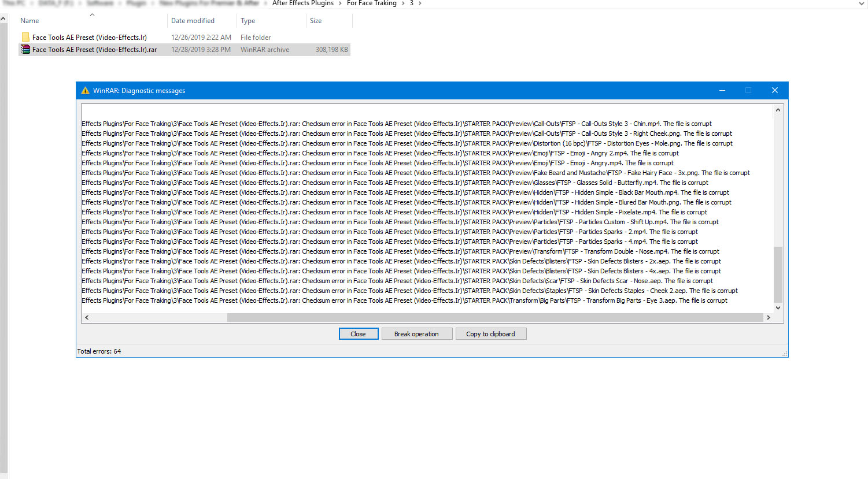Click For Face Traking in the address breadcrumb

point(372,3)
